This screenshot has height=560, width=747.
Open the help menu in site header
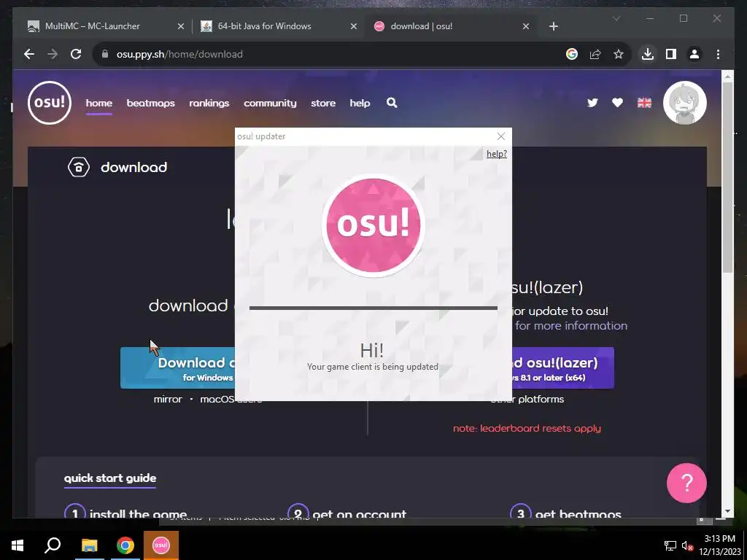point(360,103)
